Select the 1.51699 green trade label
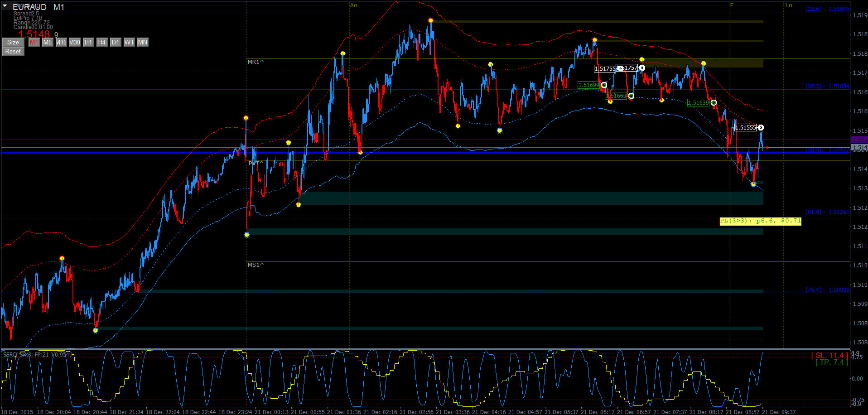This screenshot has width=868, height=415. [x=588, y=85]
